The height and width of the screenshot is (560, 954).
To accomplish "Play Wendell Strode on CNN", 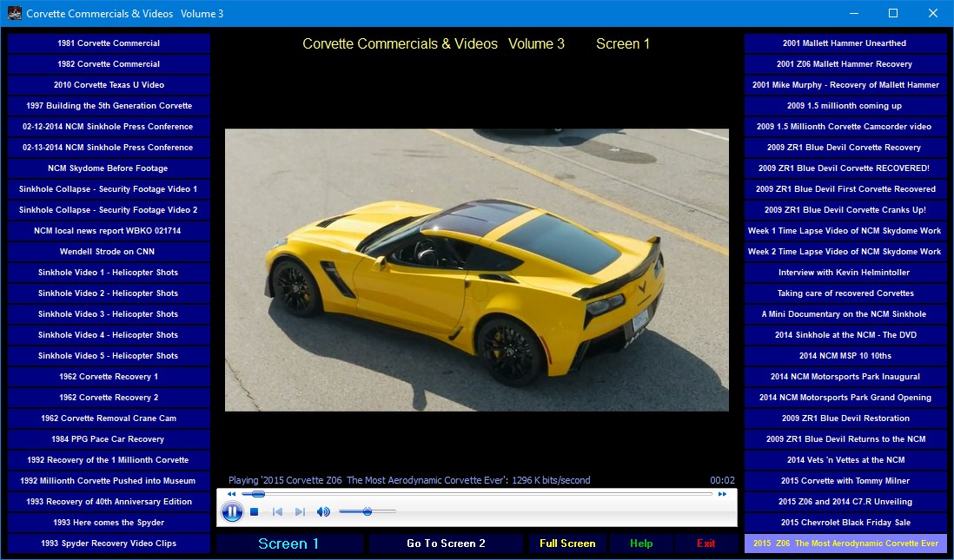I will (109, 251).
